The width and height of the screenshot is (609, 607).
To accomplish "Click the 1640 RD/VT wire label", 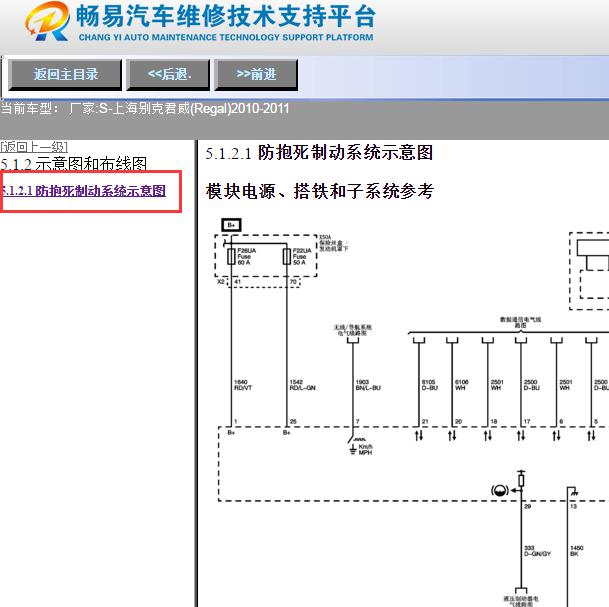I will coord(243,385).
